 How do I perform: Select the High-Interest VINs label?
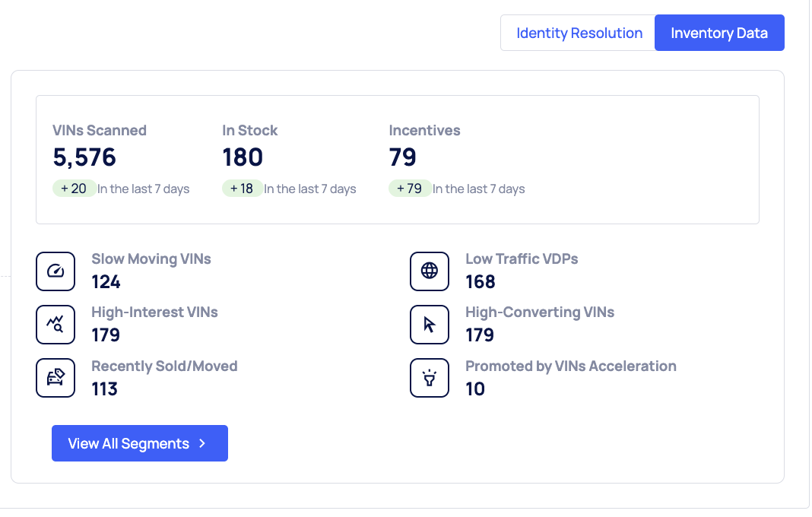154,312
